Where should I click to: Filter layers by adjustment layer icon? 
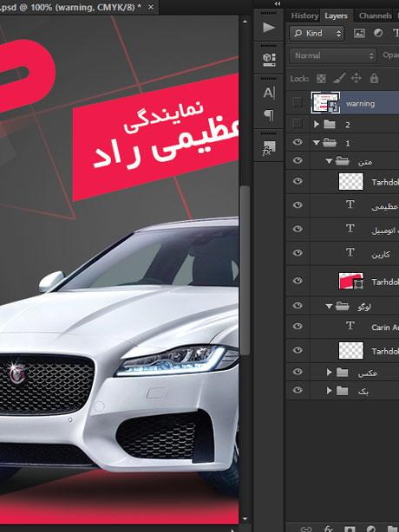[x=378, y=33]
